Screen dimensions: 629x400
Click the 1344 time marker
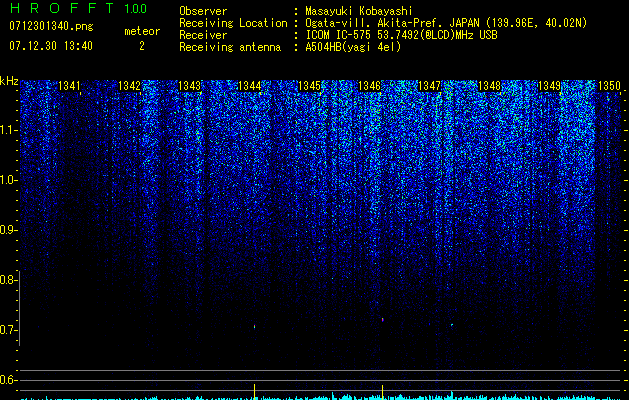[x=250, y=86]
